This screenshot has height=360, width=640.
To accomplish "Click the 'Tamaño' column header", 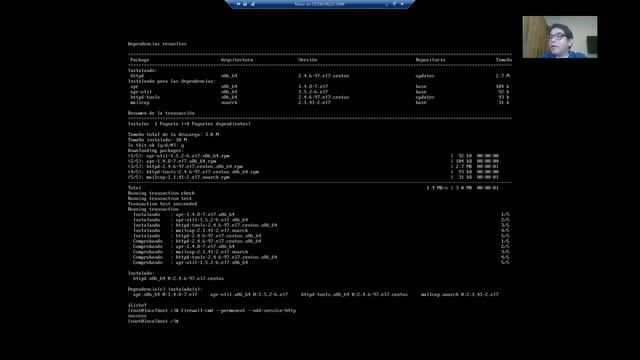I will 504,60.
